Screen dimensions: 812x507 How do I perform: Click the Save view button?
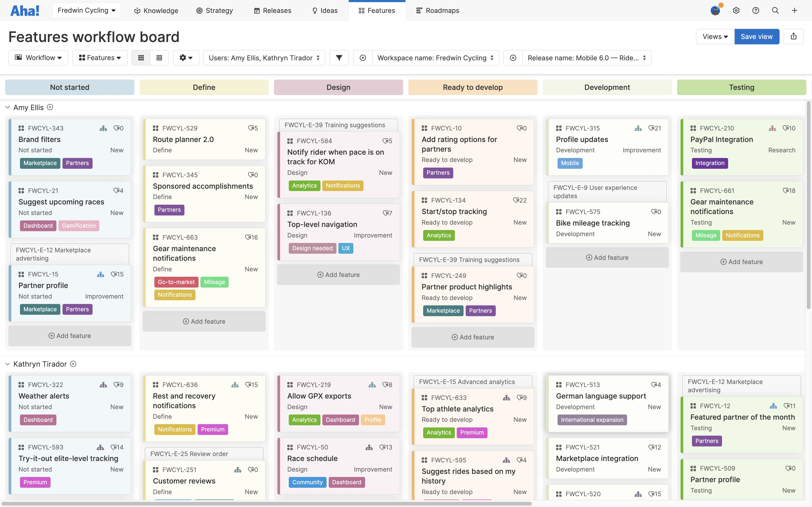(757, 37)
